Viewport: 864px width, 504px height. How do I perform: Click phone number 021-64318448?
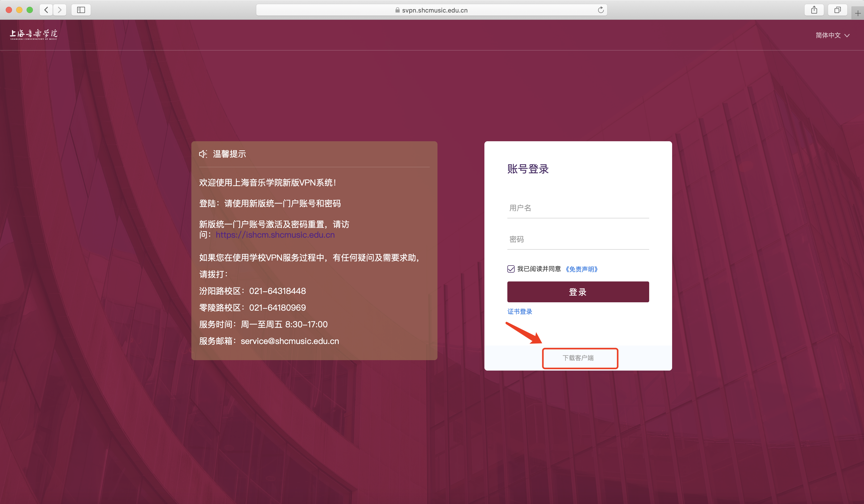click(277, 291)
